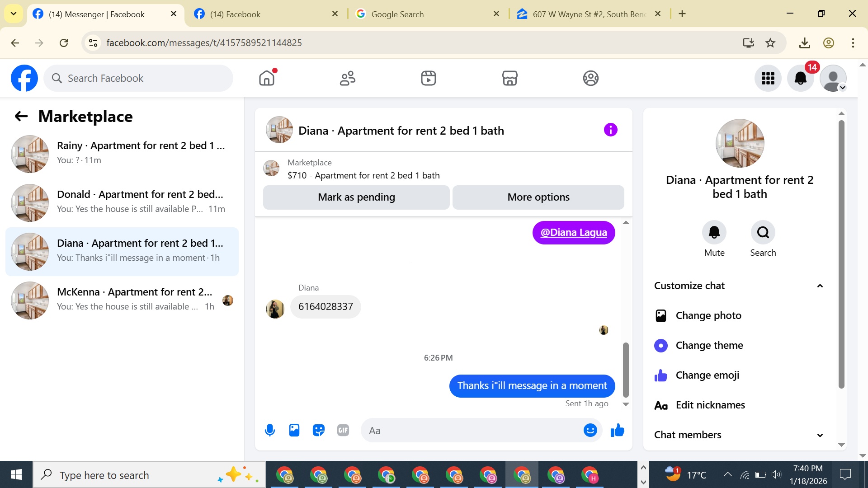Open the sticker picker icon
868x488 pixels.
pos(319,430)
